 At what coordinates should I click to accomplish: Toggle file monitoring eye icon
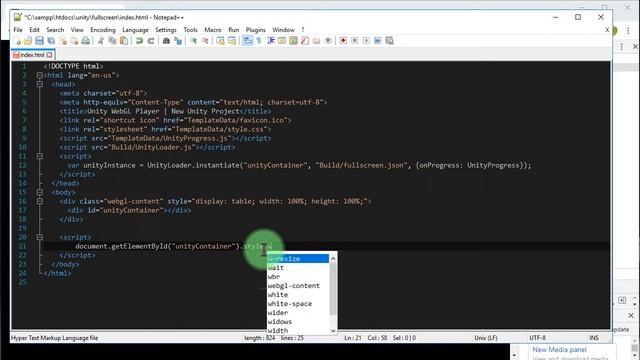tap(328, 40)
